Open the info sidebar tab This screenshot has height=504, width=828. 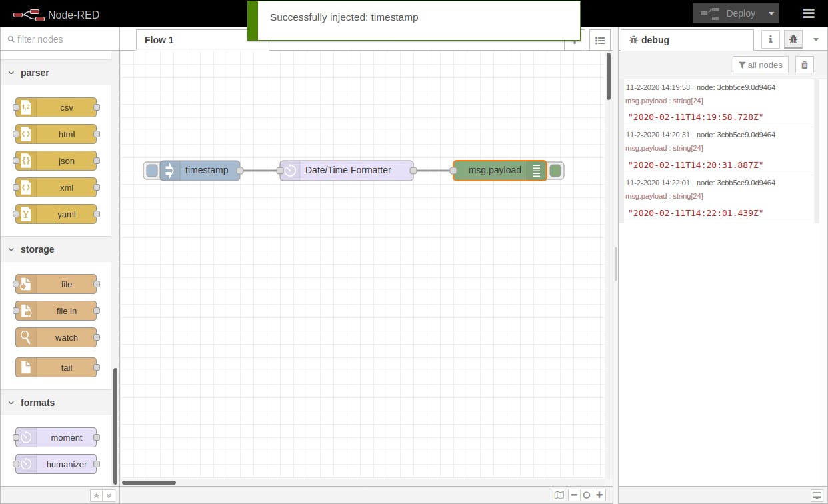[x=771, y=39]
